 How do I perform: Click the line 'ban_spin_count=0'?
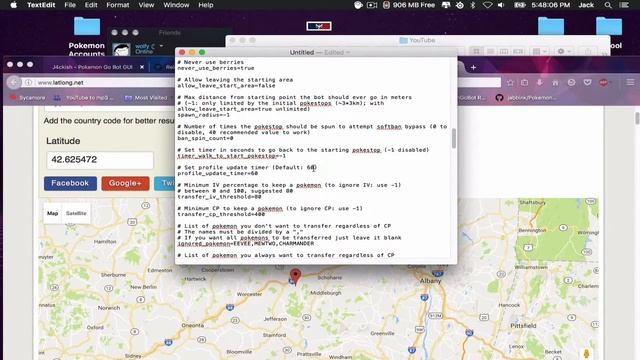[205, 138]
